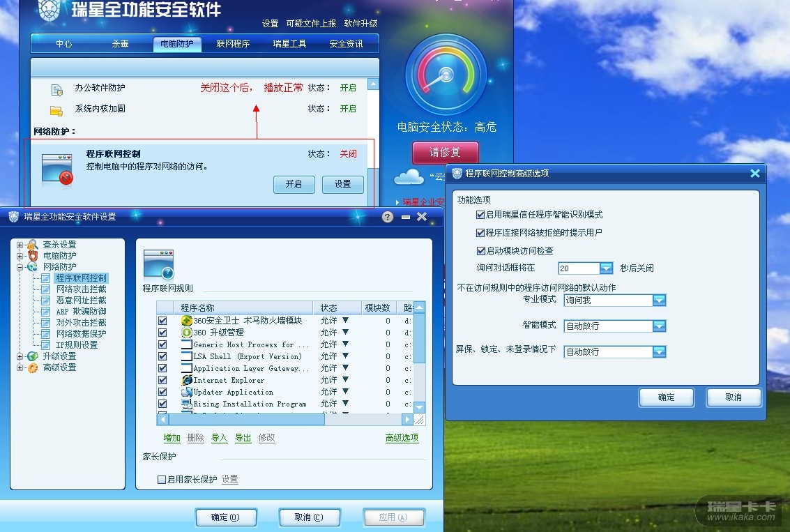Click the 程序联网控制 blocked window icon
Screen dimensions: 790x532
coord(57,169)
